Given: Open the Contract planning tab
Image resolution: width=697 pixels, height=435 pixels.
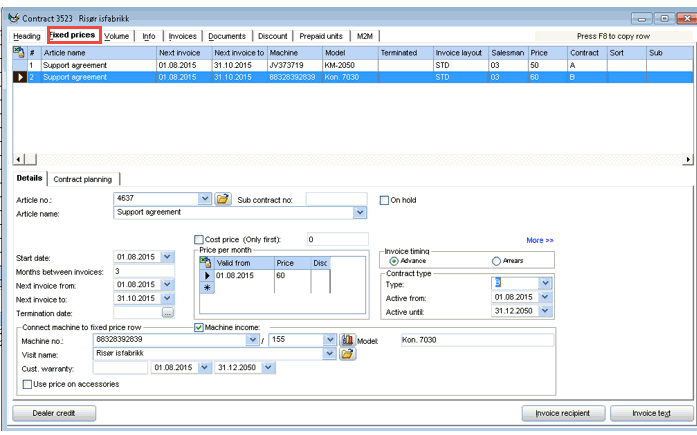Looking at the screenshot, I should pyautogui.click(x=83, y=179).
